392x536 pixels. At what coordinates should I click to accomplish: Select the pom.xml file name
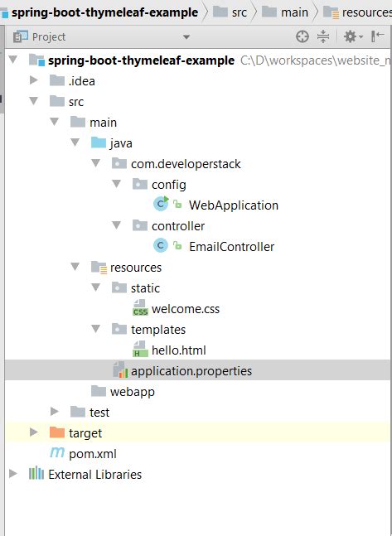coord(93,454)
